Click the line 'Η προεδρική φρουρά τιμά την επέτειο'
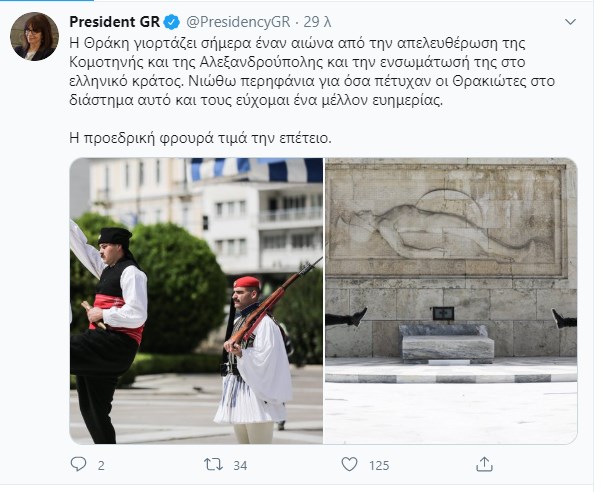The height and width of the screenshot is (492, 601). click(200, 138)
